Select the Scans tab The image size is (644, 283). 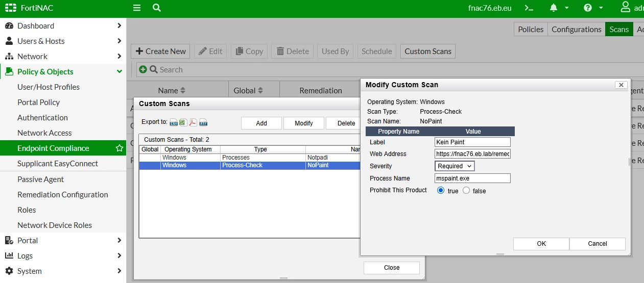(619, 29)
